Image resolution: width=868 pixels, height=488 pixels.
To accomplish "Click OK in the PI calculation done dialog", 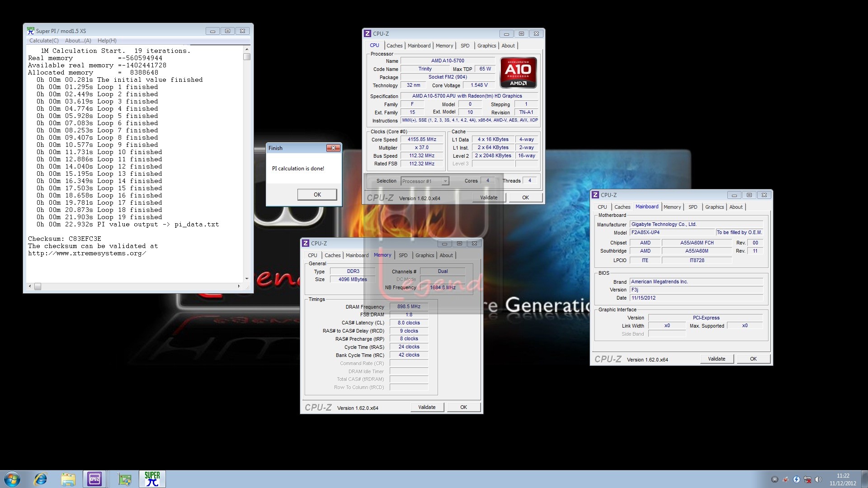I will tap(317, 195).
